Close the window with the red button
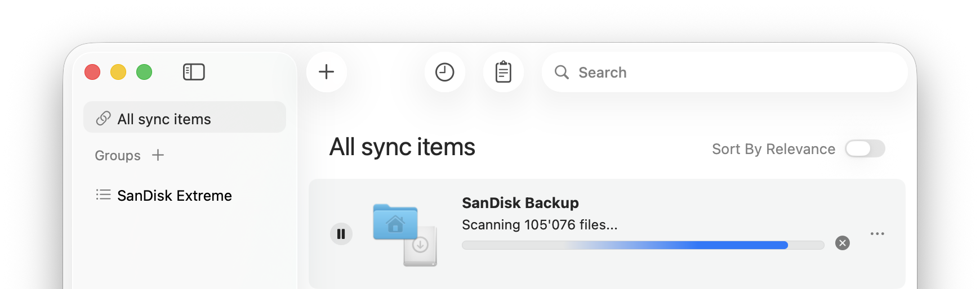980x289 pixels. (x=92, y=72)
